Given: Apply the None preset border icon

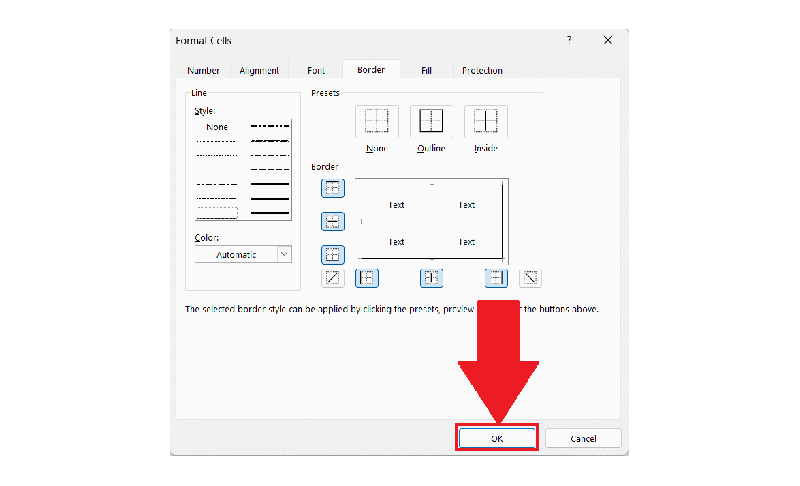Looking at the screenshot, I should [377, 121].
